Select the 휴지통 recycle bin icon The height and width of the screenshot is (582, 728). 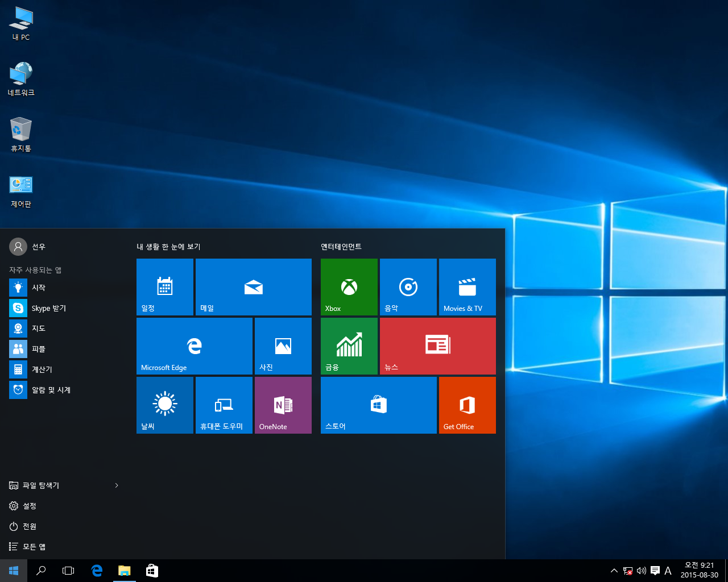pyautogui.click(x=21, y=135)
